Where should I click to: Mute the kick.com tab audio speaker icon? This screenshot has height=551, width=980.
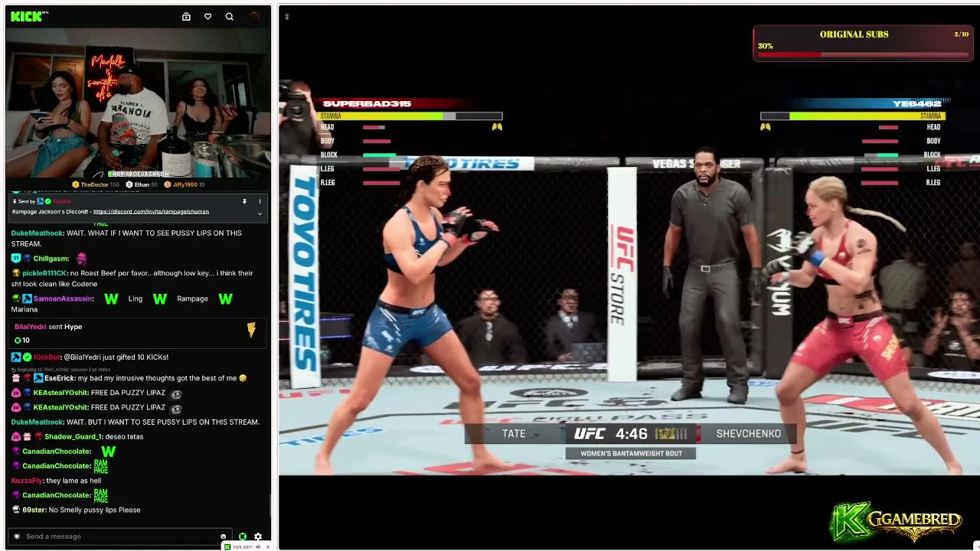[x=258, y=546]
